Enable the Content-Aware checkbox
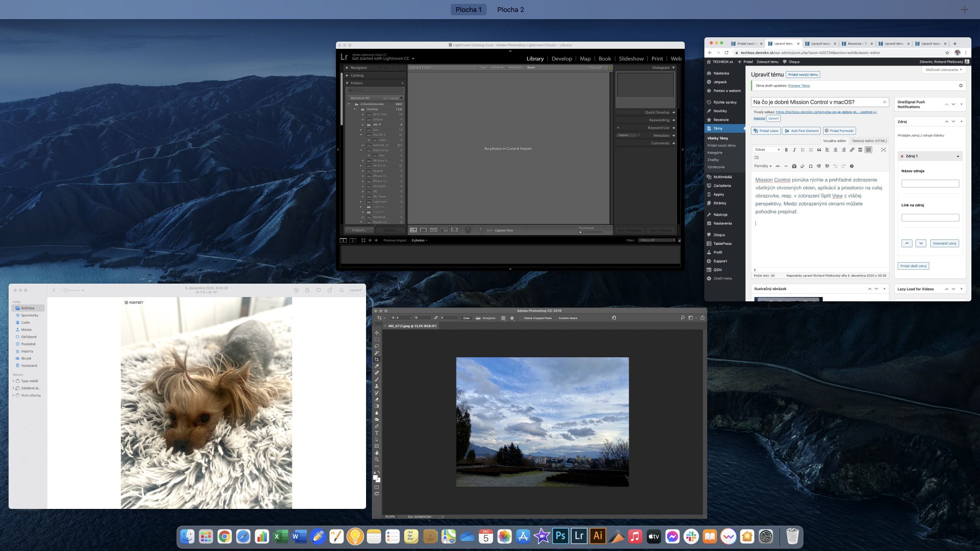The width and height of the screenshot is (980, 551). click(x=556, y=318)
